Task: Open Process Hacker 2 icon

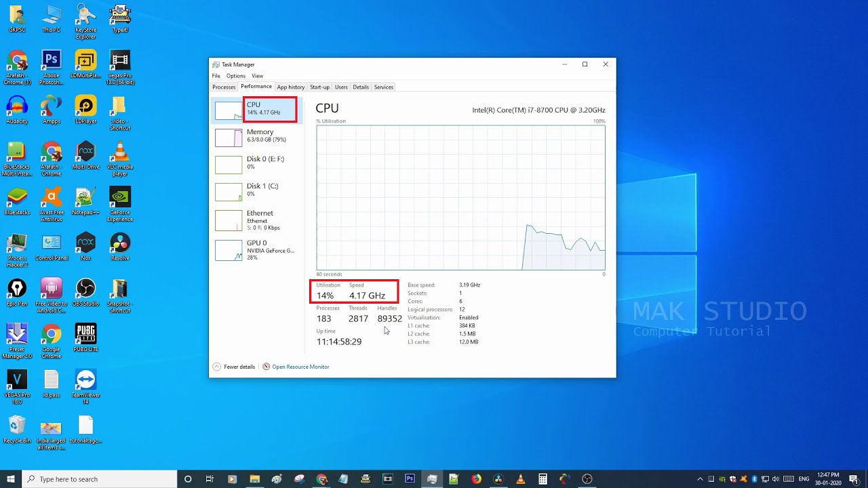Action: click(x=17, y=250)
